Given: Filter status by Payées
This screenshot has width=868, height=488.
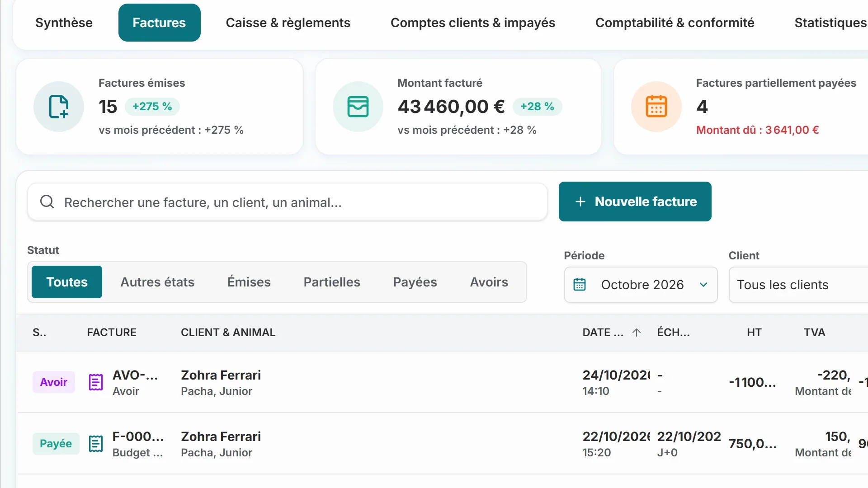Looking at the screenshot, I should [x=415, y=282].
